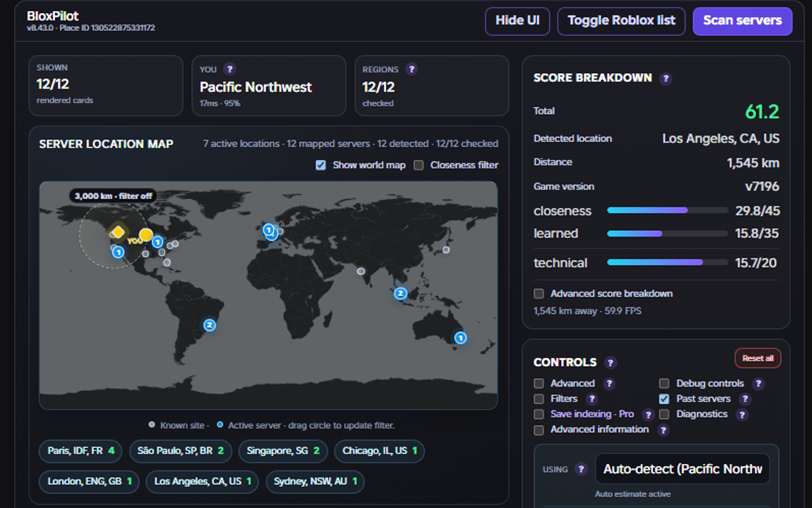Click help icon next to Debug controls
This screenshot has height=508, width=812.
[x=757, y=384]
